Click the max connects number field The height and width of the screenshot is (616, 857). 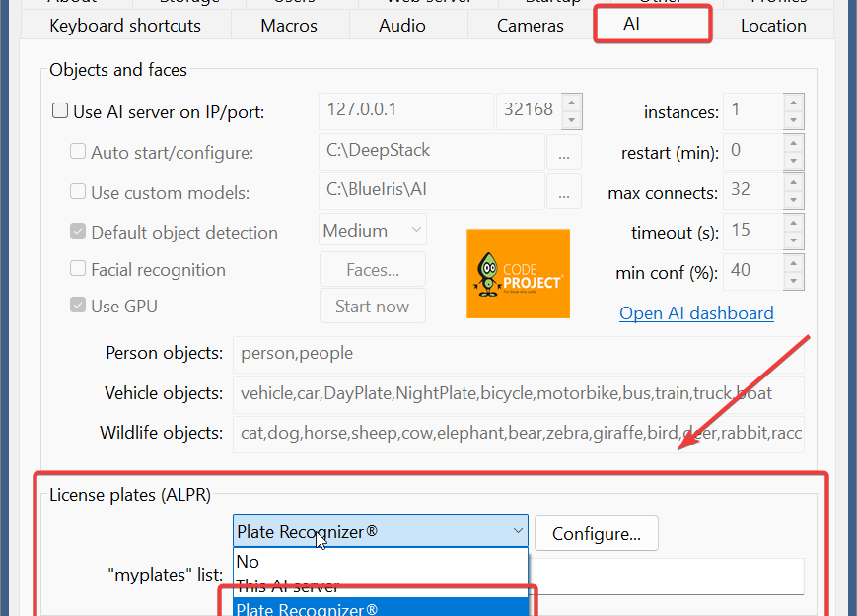coord(753,191)
